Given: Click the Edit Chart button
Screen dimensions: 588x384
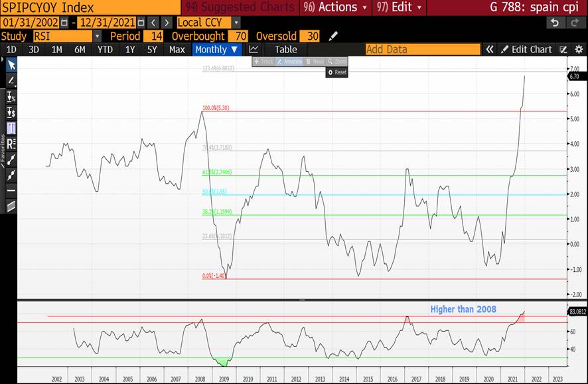Looking at the screenshot, I should point(526,49).
